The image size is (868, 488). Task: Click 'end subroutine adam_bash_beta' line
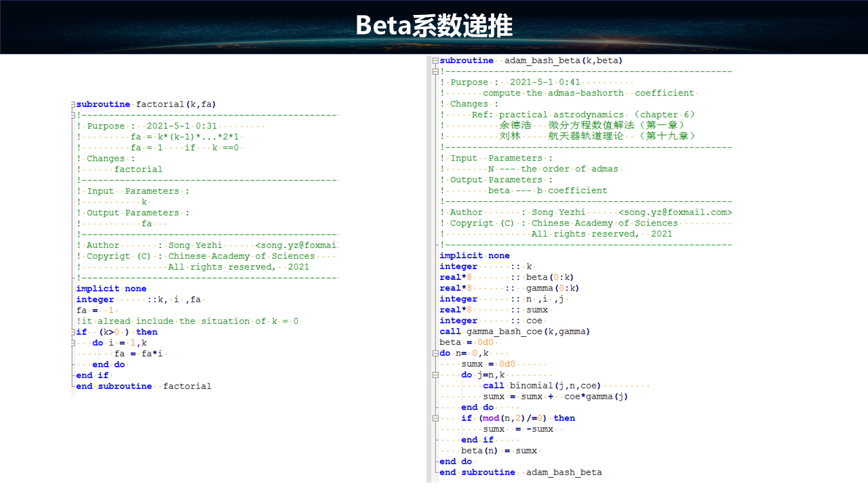[520, 472]
